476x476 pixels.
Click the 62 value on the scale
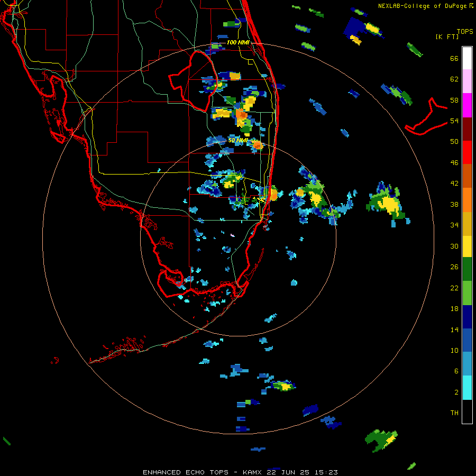click(x=454, y=79)
